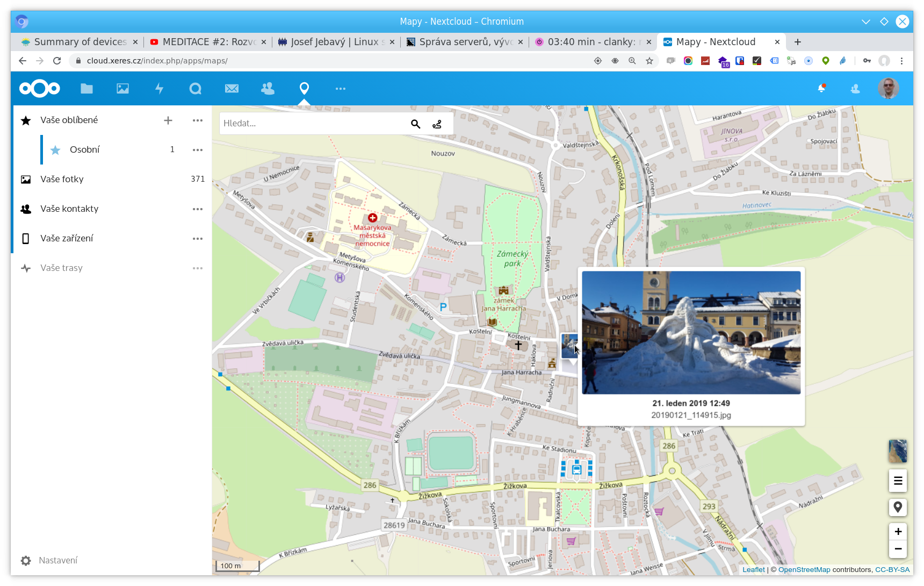Open the Activity lightning icon

point(159,89)
